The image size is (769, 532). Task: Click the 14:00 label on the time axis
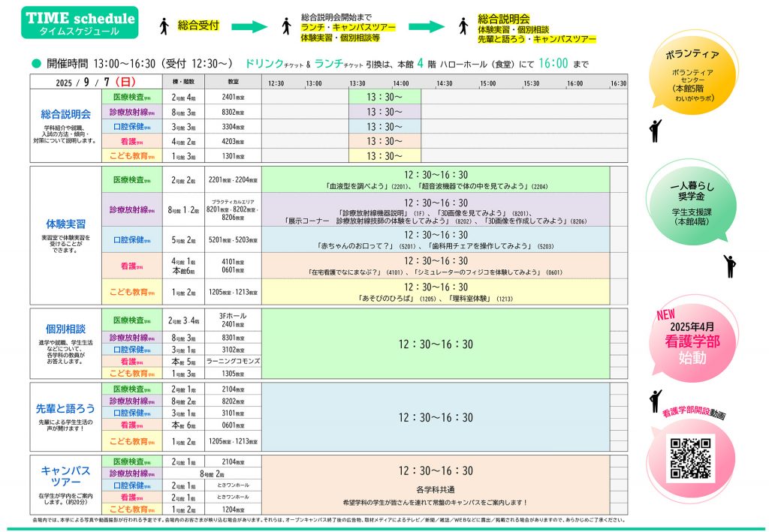tap(401, 83)
